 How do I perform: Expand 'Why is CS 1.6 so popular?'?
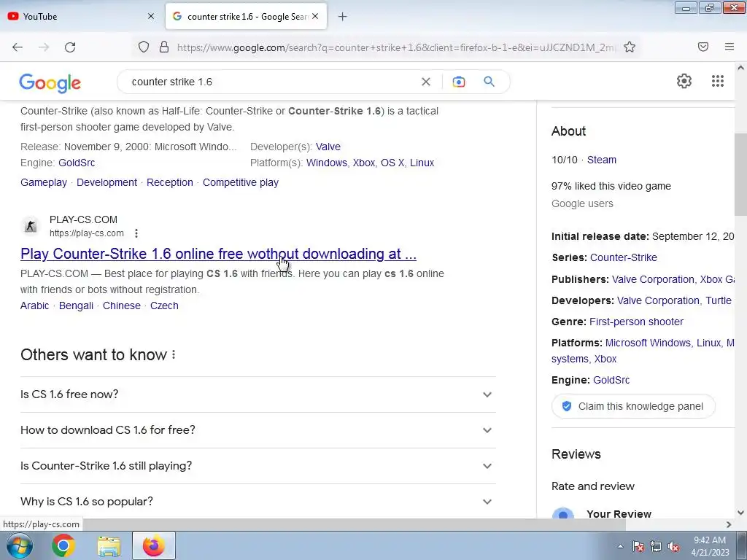[258, 502]
